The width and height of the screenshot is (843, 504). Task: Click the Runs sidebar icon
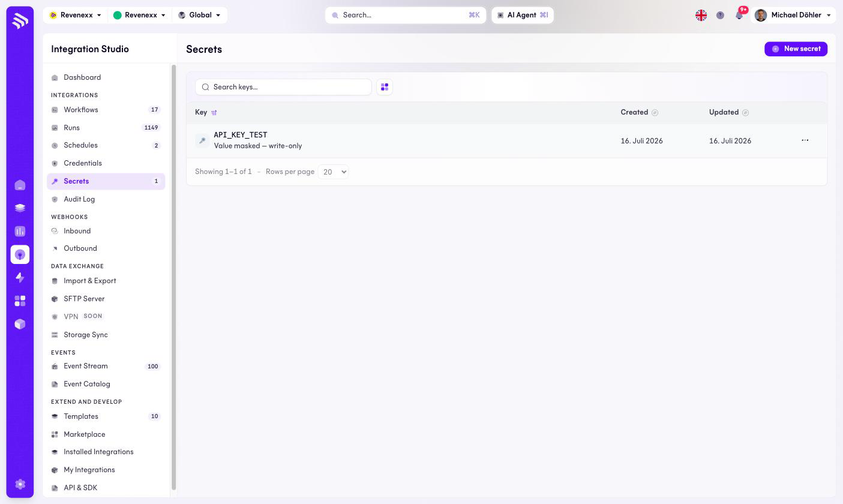(55, 128)
